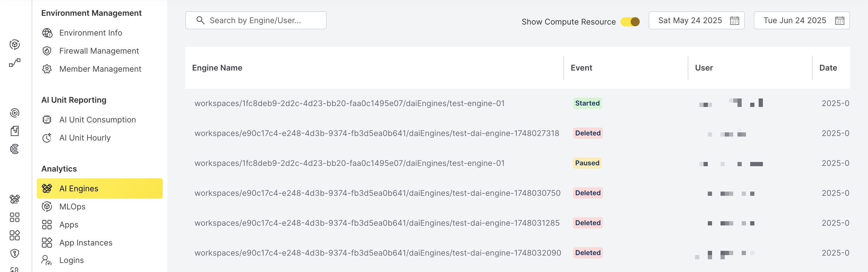Image resolution: width=868 pixels, height=272 pixels.
Task: Click the Apps grid icon in Analytics
Action: coord(47,225)
